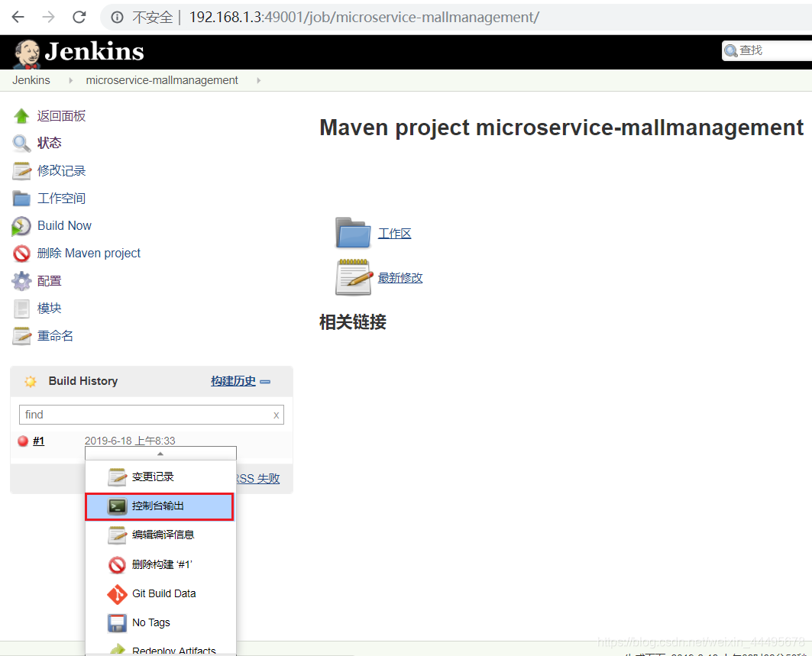Open the 重命名 link

tap(55, 336)
